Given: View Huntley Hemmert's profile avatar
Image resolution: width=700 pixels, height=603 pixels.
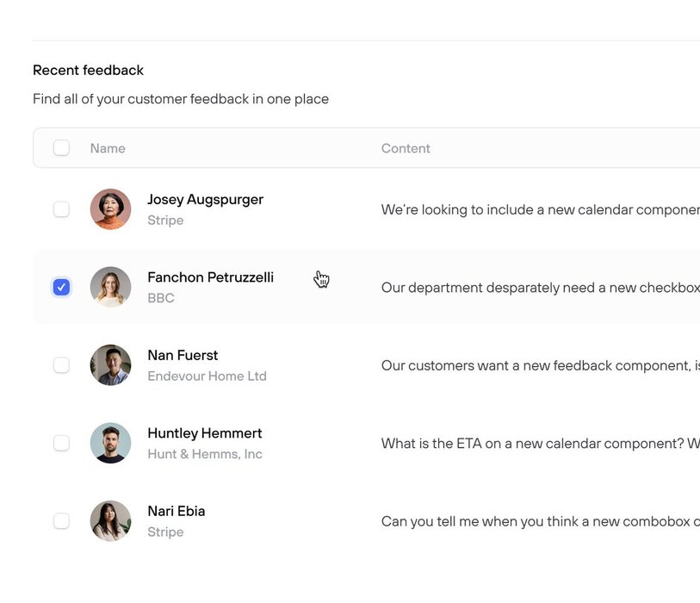Looking at the screenshot, I should [110, 443].
